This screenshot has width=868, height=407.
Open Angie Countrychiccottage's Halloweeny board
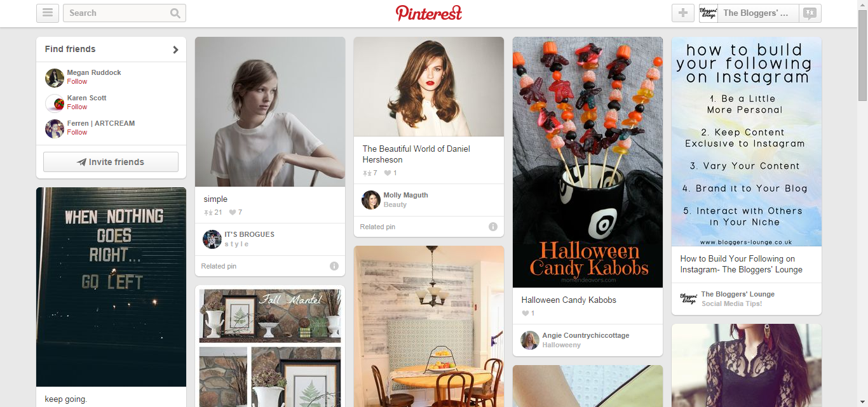[x=561, y=345]
